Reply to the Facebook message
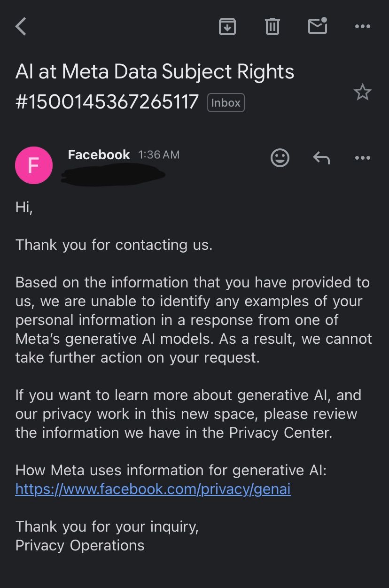389x588 pixels. pyautogui.click(x=321, y=158)
